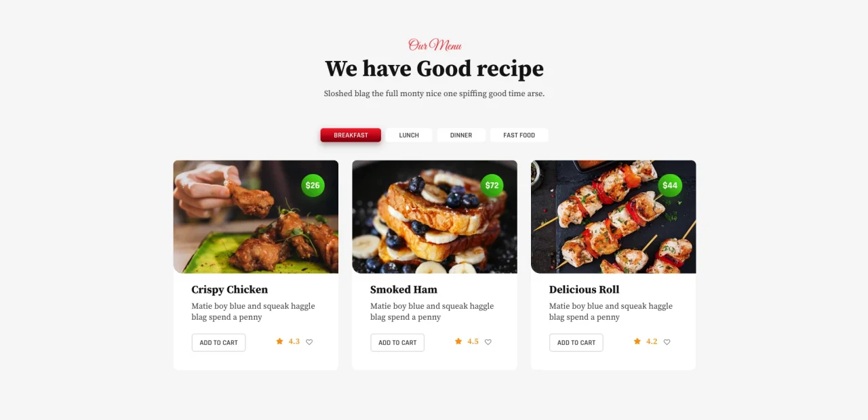Show the Fast Food category
This screenshot has height=420, width=868.
click(x=519, y=135)
